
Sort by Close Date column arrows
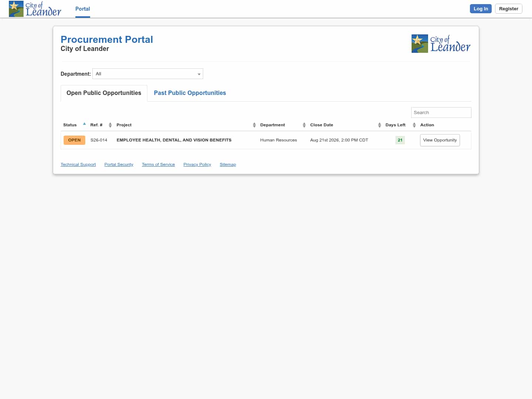[379, 125]
